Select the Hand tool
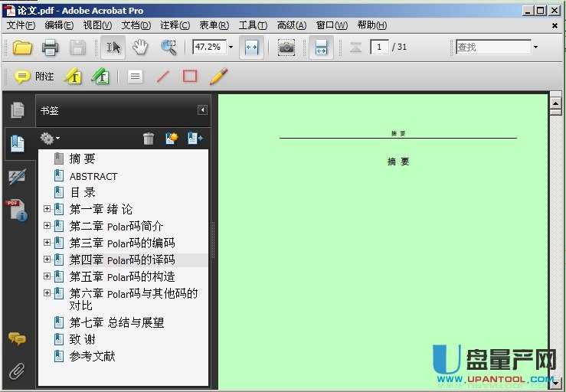 [x=140, y=47]
